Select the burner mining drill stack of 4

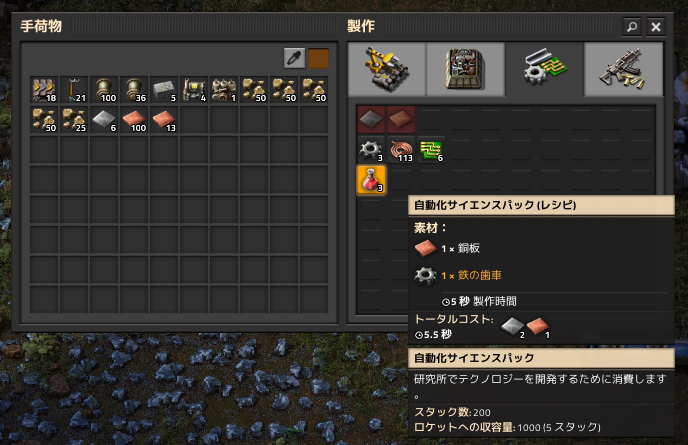[x=194, y=90]
